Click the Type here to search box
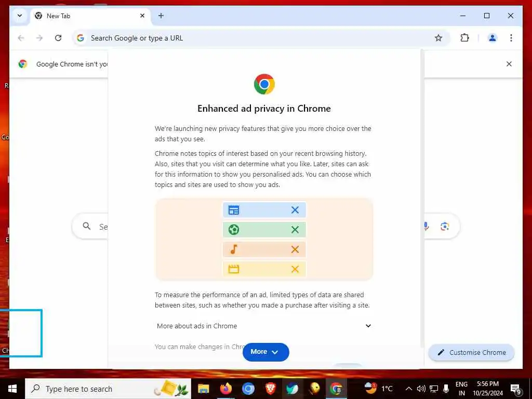532x399 pixels. [x=108, y=389]
